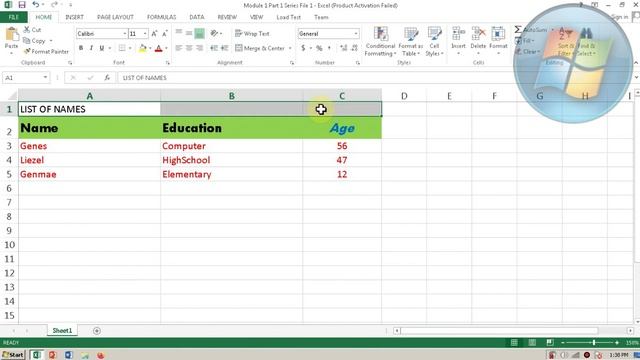Switch to Page Layout view in status bar

point(532,342)
